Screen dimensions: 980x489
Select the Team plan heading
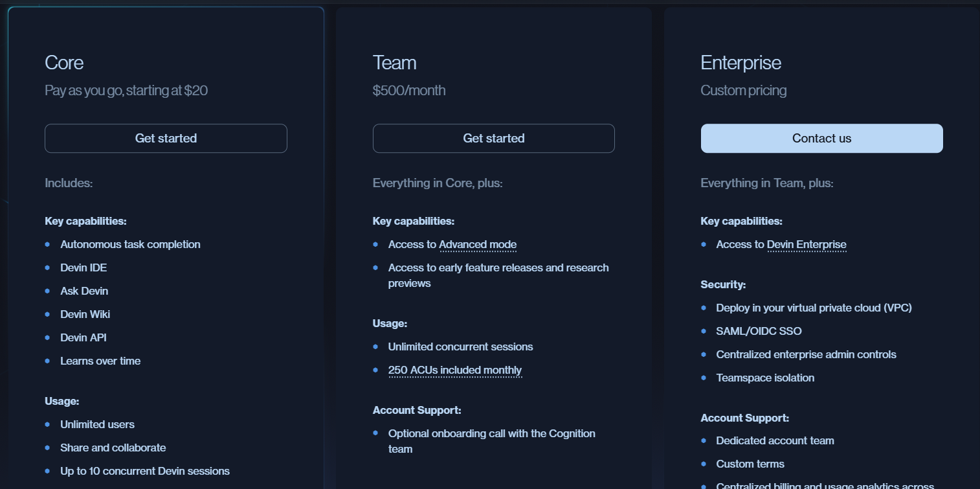click(x=394, y=63)
